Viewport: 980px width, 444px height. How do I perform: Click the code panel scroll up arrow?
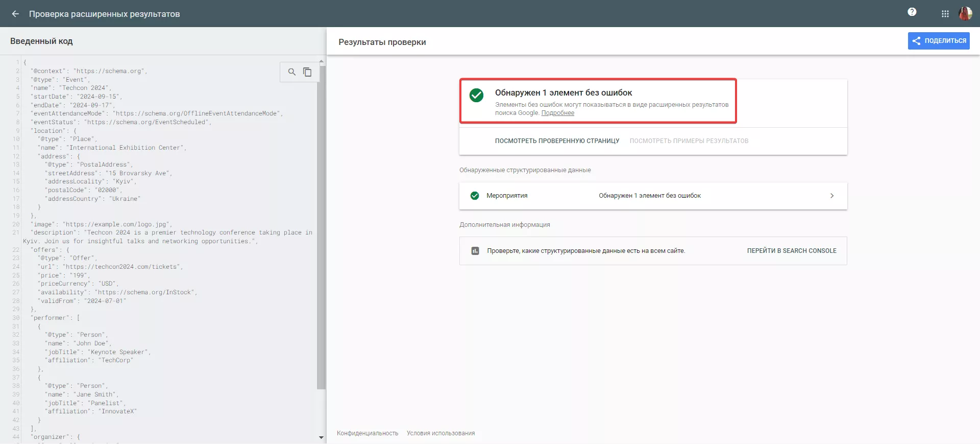(321, 61)
